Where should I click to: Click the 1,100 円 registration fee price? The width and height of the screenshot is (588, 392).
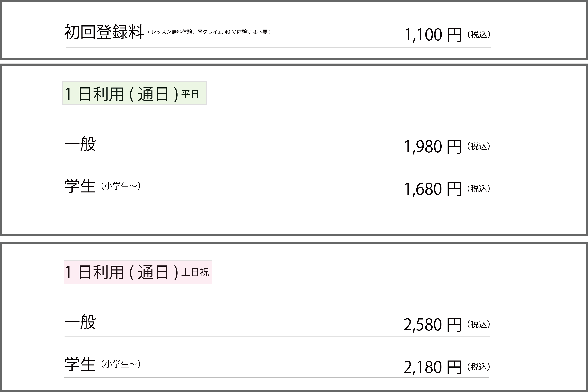[433, 35]
